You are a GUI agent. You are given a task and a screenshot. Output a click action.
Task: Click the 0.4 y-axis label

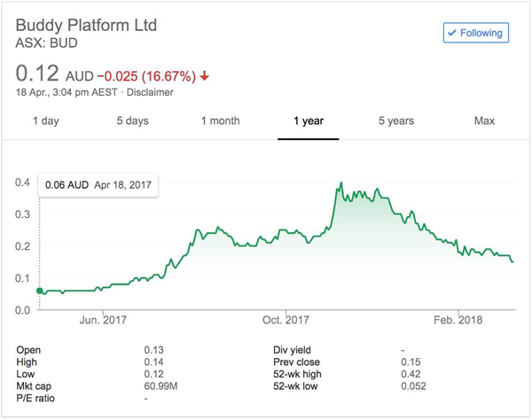coord(22,183)
